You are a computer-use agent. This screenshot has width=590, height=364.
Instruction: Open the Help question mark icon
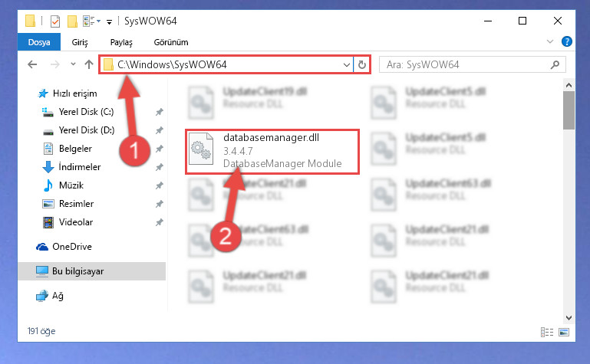tap(566, 41)
